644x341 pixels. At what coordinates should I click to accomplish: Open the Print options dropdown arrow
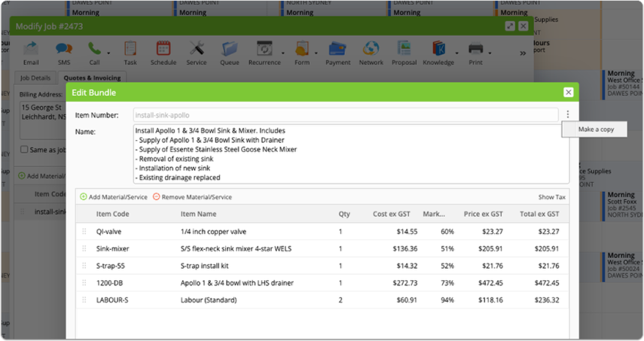(490, 53)
